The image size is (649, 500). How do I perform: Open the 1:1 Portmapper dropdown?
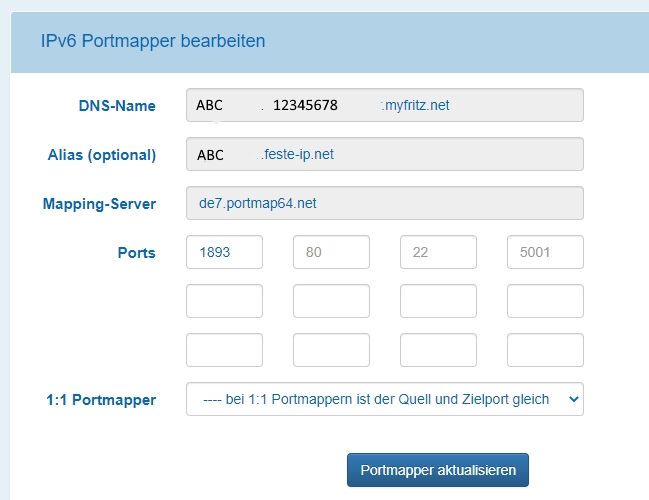[x=384, y=399]
